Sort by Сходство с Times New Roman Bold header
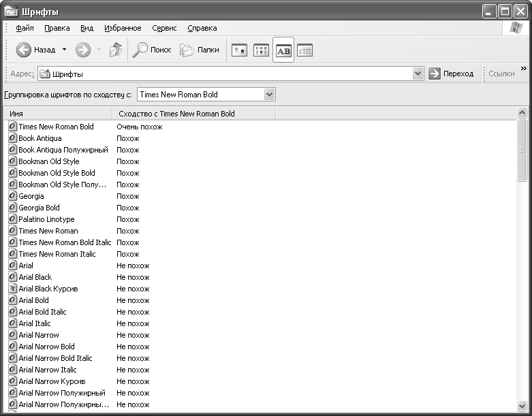The width and height of the screenshot is (532, 416). click(x=193, y=114)
